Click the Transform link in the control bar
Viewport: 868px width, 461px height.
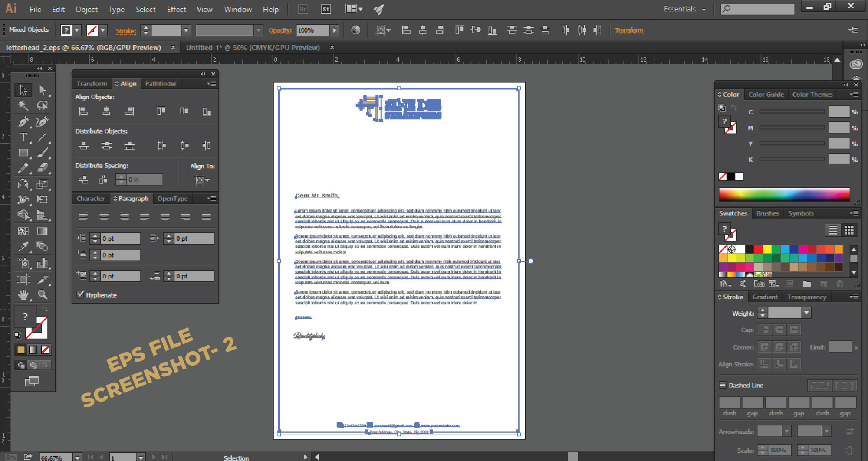pyautogui.click(x=629, y=30)
